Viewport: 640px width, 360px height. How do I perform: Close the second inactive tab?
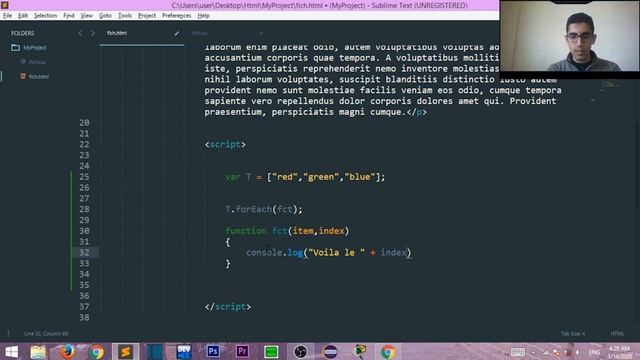[x=261, y=33]
